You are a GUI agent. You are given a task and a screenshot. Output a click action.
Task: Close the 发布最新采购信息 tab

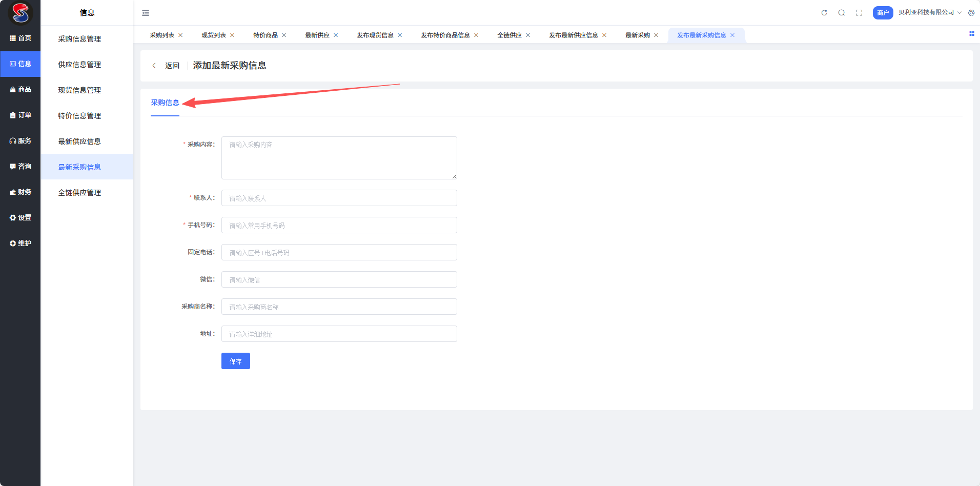[732, 35]
